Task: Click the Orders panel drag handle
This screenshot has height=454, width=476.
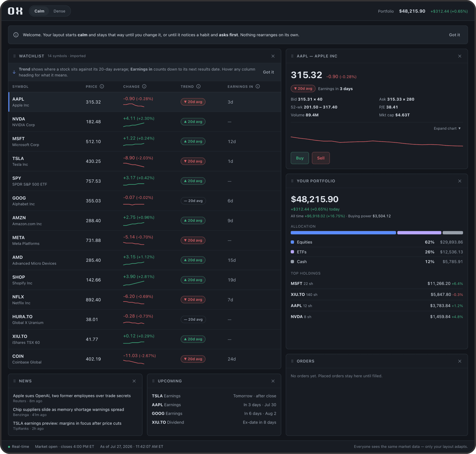Action: (x=292, y=361)
